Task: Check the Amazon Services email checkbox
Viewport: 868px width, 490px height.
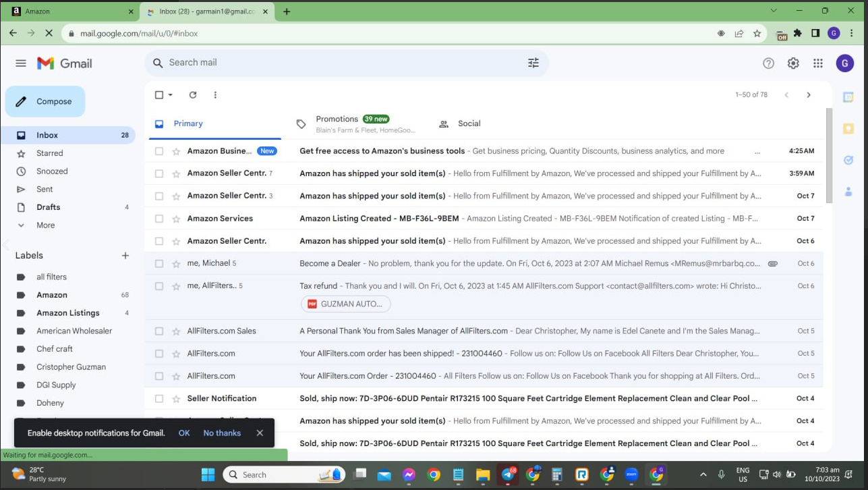Action: (159, 219)
